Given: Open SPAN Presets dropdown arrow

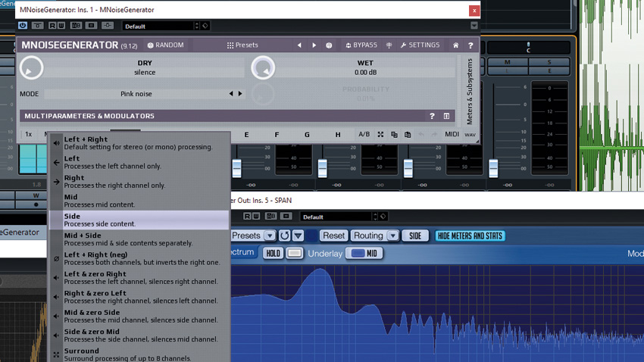Looking at the screenshot, I should [270, 236].
